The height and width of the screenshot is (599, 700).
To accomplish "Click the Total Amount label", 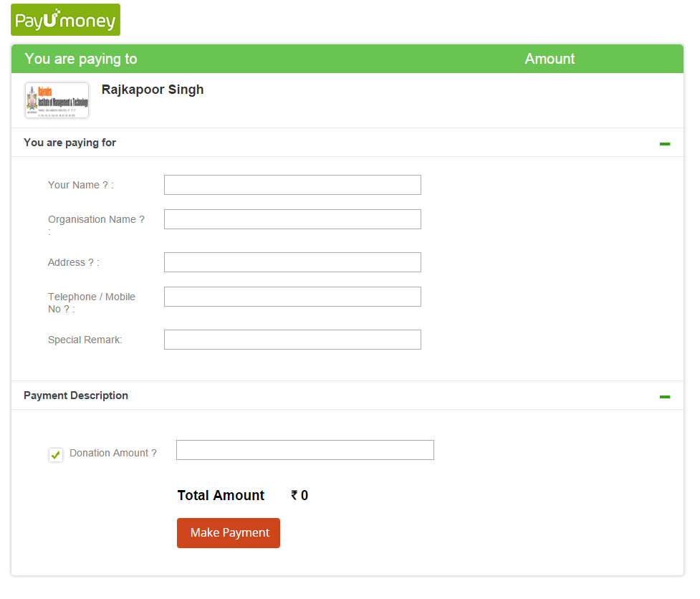I will coord(221,495).
